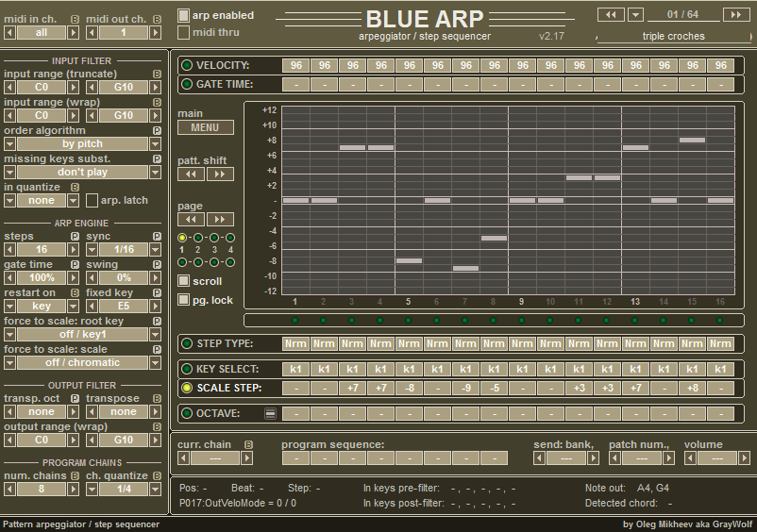Screen dimensions: 757x532
Task: Toggle the VELOCITY row LED
Action: click(186, 65)
